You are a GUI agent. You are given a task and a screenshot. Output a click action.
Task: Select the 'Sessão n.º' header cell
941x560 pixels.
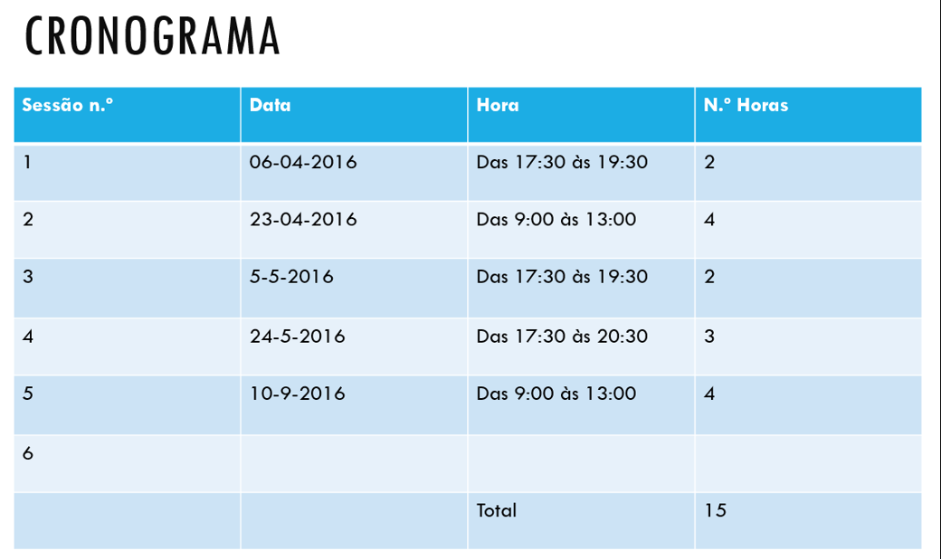[128, 115]
